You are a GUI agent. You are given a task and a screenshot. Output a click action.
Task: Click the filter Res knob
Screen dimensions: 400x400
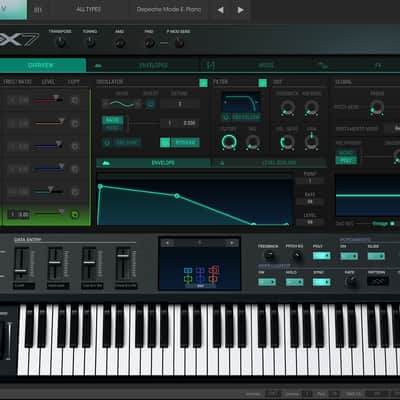(253, 142)
